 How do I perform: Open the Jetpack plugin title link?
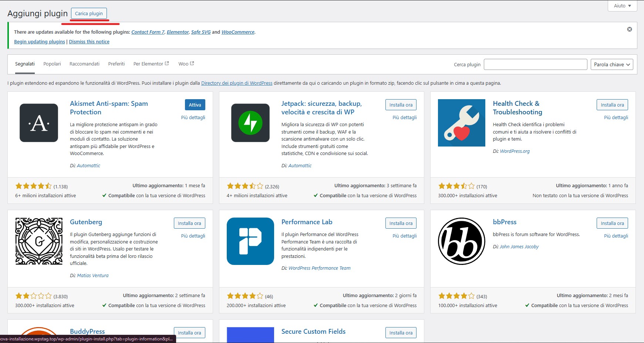click(321, 108)
